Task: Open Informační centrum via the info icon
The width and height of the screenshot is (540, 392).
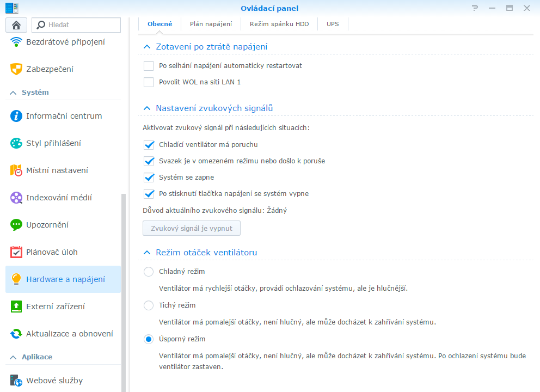Action: 16,116
